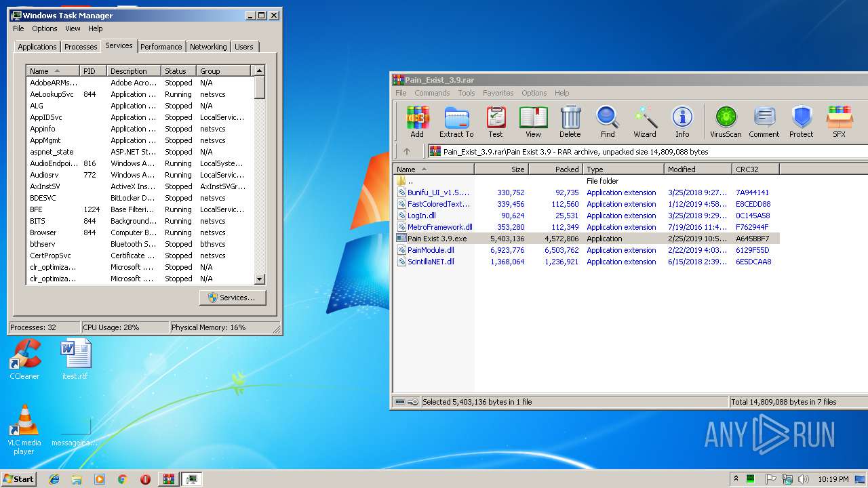The width and height of the screenshot is (868, 488).
Task: Open WinRAR Tools menu
Action: point(467,93)
